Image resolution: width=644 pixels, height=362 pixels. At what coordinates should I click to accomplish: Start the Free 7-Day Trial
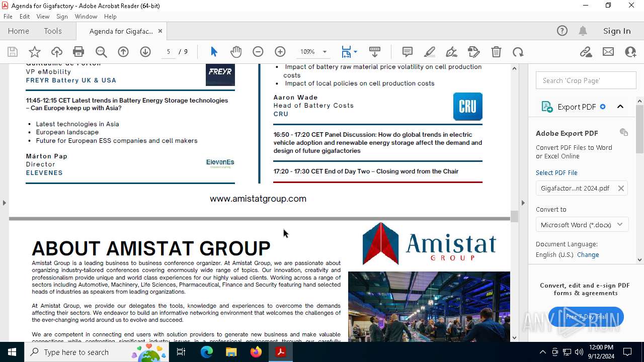(x=586, y=317)
